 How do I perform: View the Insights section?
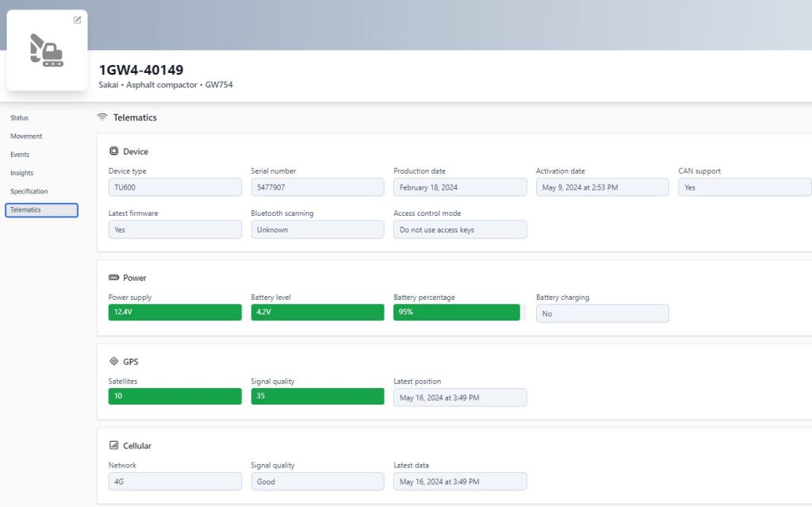pos(21,172)
